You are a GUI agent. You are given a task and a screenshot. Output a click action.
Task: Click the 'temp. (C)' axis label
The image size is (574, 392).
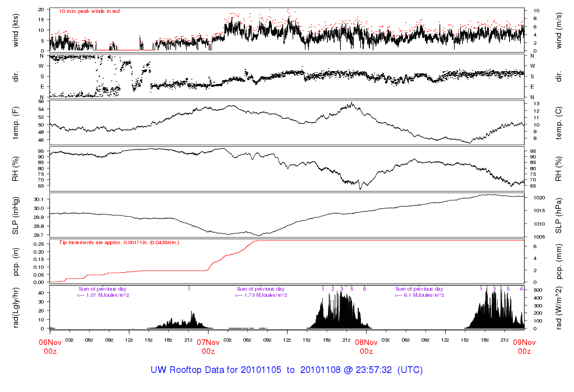click(559, 123)
